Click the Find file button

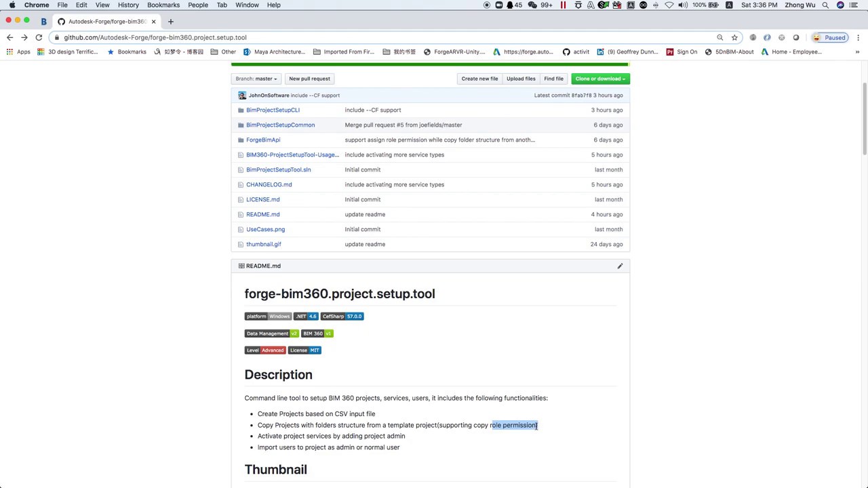click(553, 79)
